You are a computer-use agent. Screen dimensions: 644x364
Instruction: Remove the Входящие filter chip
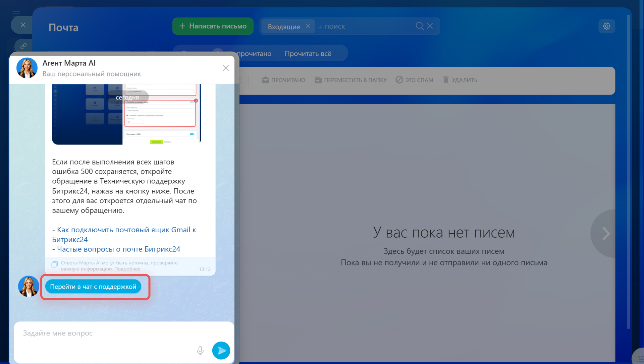click(x=308, y=26)
